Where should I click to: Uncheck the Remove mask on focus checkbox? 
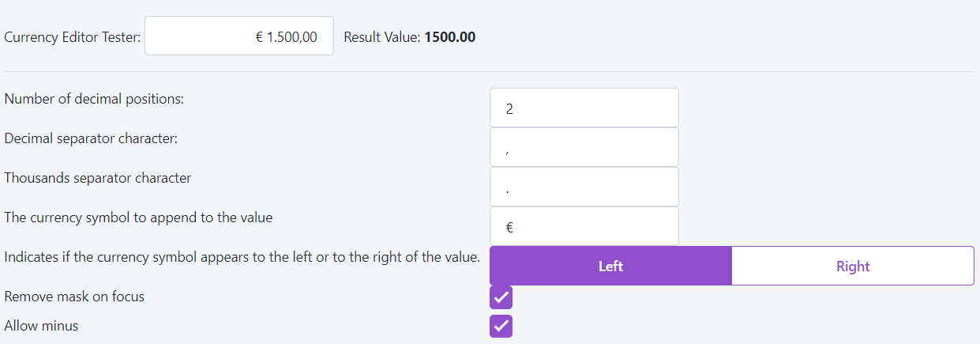tap(501, 297)
